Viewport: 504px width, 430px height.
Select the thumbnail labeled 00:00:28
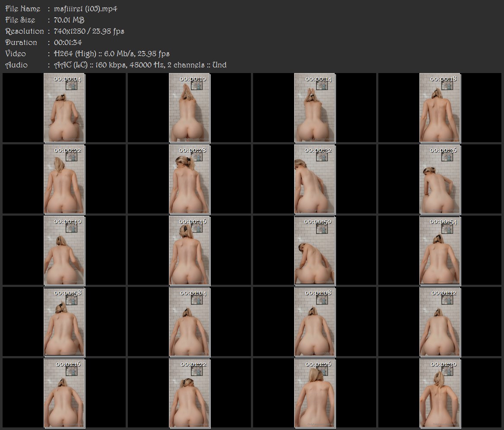click(x=190, y=179)
